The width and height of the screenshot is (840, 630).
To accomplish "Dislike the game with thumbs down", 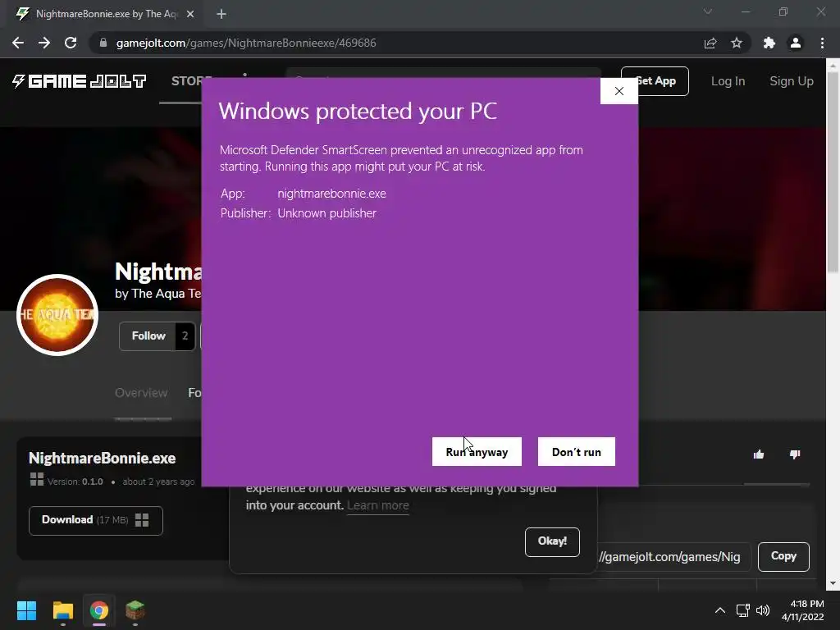I will [x=795, y=454].
